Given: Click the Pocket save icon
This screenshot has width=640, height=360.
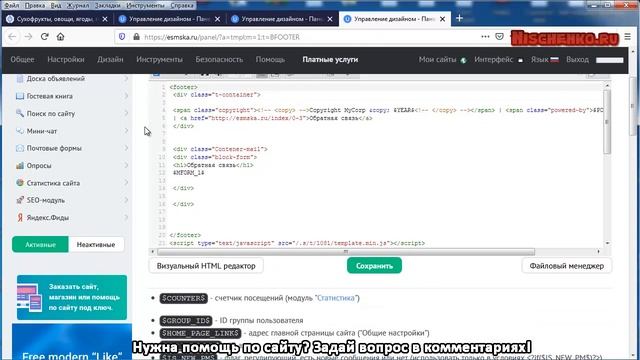Looking at the screenshot, I should pos(499,37).
